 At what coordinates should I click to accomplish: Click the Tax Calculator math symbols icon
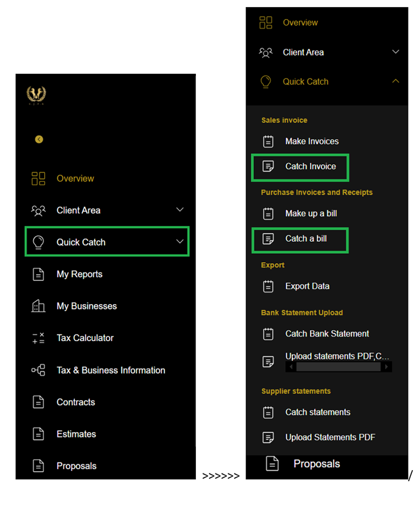[x=38, y=338]
